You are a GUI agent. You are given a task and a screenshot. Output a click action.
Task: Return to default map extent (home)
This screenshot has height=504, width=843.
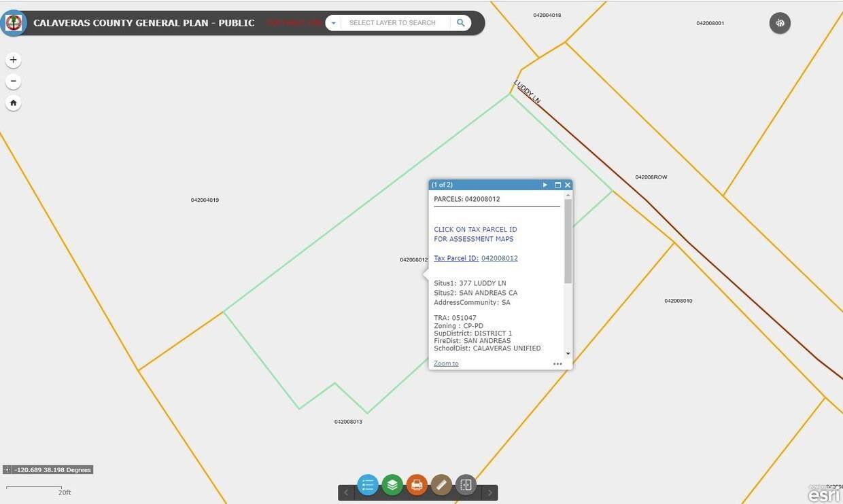click(13, 103)
